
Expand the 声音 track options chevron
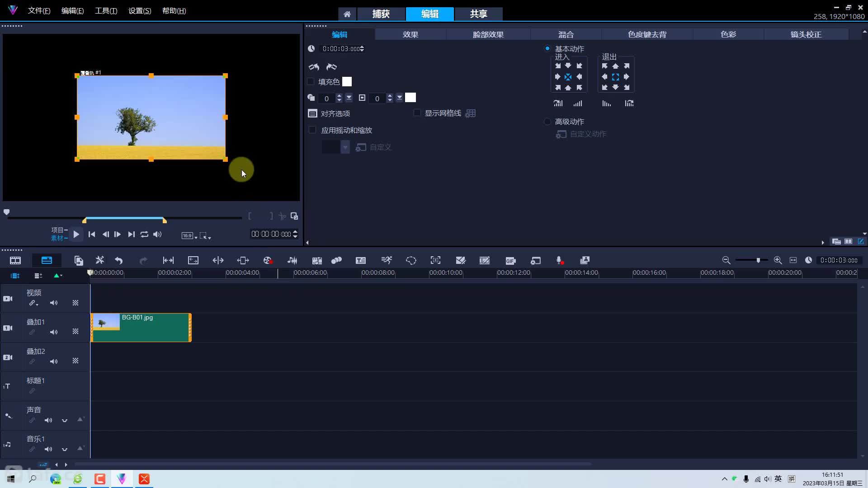click(x=65, y=420)
